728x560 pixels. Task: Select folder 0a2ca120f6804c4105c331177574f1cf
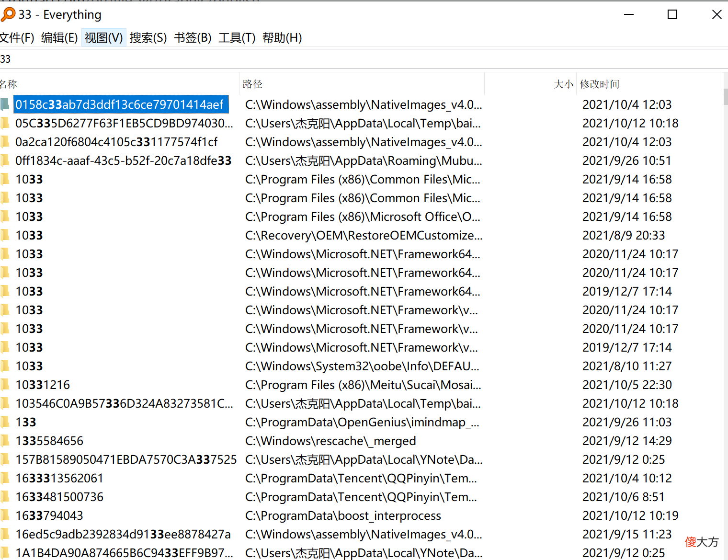click(x=116, y=142)
